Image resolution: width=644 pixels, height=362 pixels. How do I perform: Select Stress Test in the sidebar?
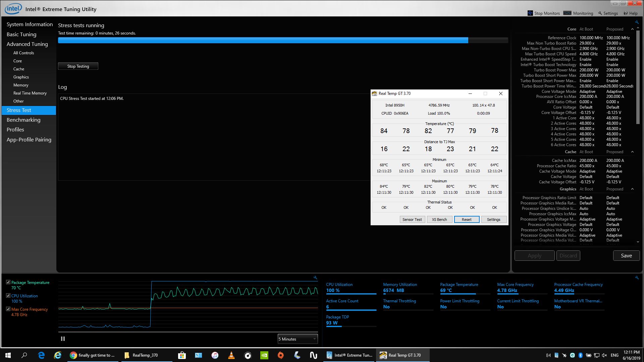29,110
